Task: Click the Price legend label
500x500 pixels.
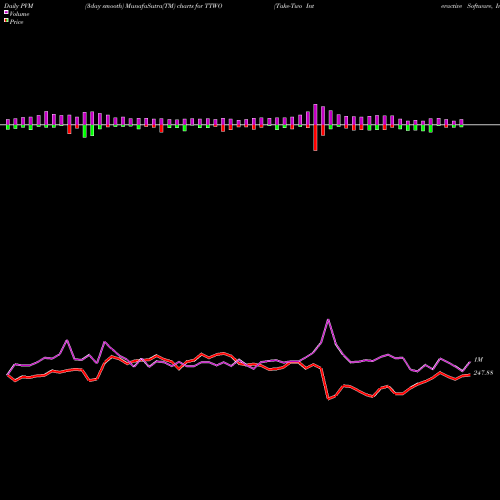Action: pyautogui.click(x=16, y=22)
